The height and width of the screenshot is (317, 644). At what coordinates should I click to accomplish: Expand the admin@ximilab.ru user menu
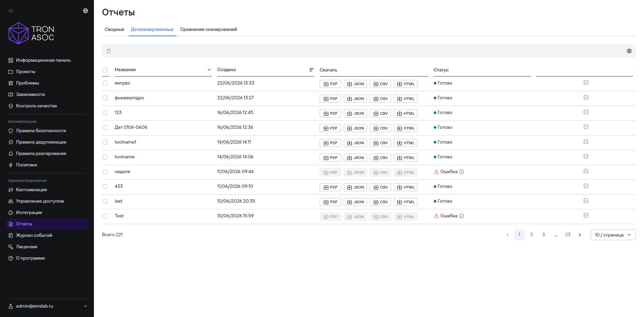(86, 306)
